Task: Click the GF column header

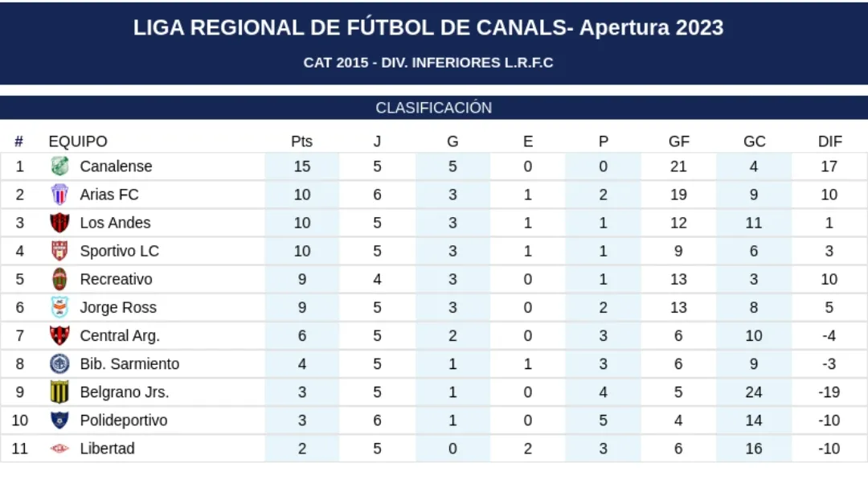Action: pos(678,142)
